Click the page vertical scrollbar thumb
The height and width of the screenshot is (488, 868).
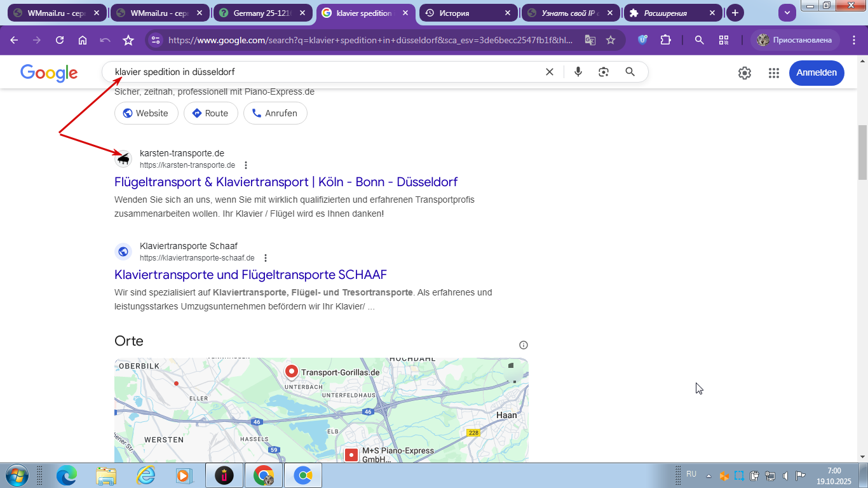[862, 153]
